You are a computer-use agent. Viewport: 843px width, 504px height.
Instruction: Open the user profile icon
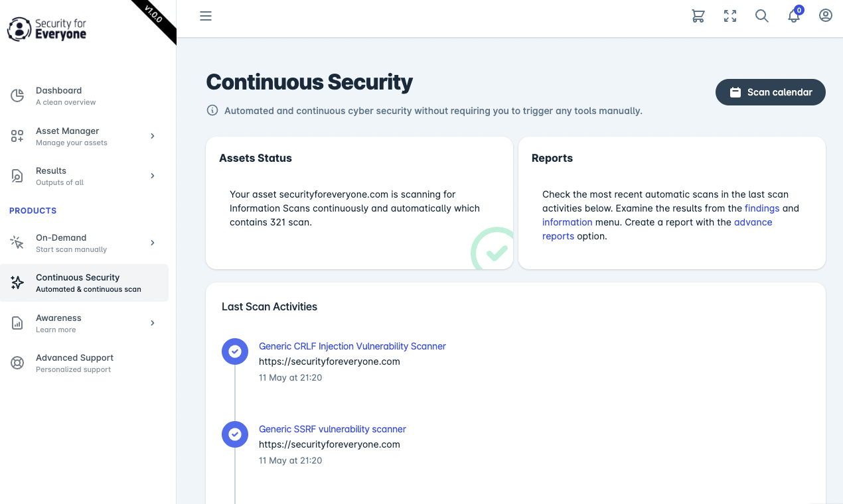pyautogui.click(x=826, y=15)
